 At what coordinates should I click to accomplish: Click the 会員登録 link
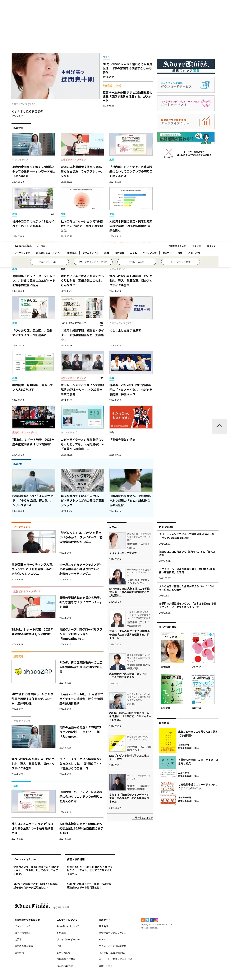click(x=196, y=246)
